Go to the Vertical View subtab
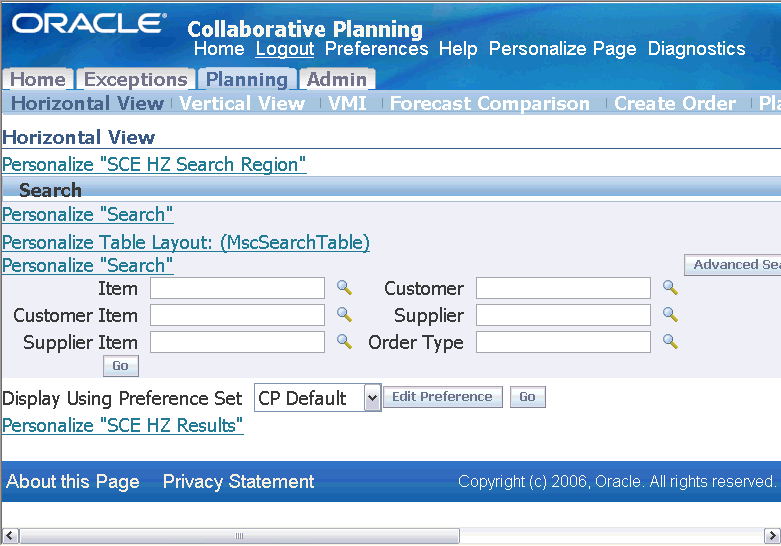The image size is (781, 546). [242, 103]
